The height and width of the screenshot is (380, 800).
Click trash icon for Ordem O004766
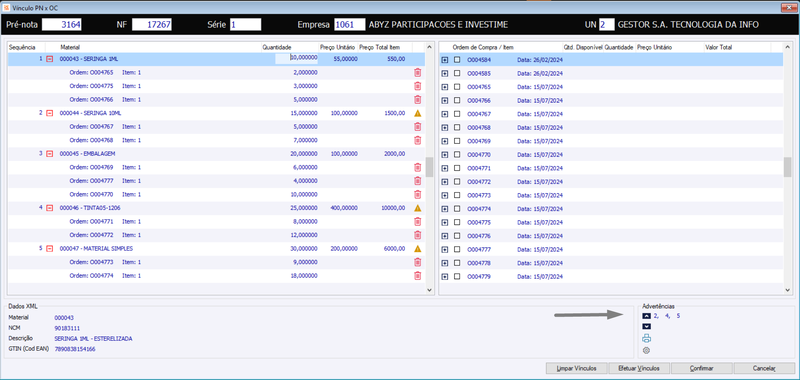point(417,99)
